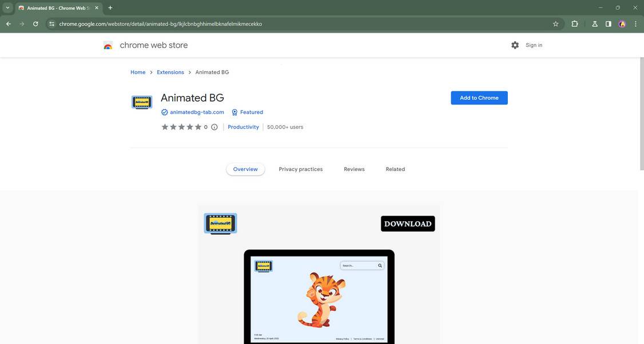
Task: Click the Add to Chrome button
Action: point(479,98)
